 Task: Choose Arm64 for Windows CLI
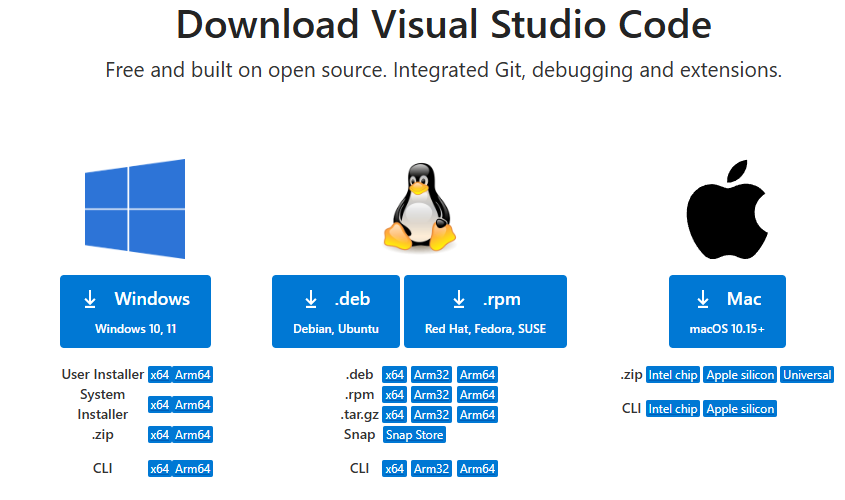point(192,469)
